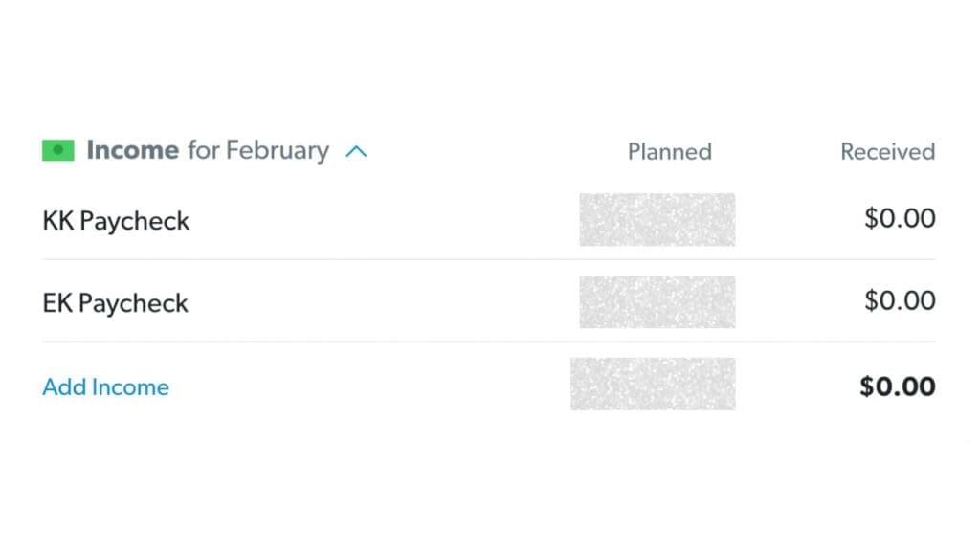Select the EK Paycheck line item name
This screenshot has height=551, width=980.
click(x=115, y=303)
